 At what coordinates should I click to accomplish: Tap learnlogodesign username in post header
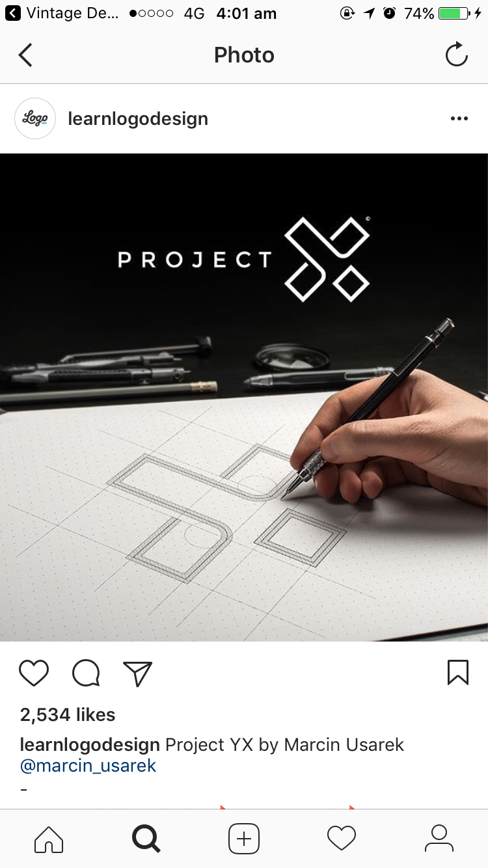point(138,119)
